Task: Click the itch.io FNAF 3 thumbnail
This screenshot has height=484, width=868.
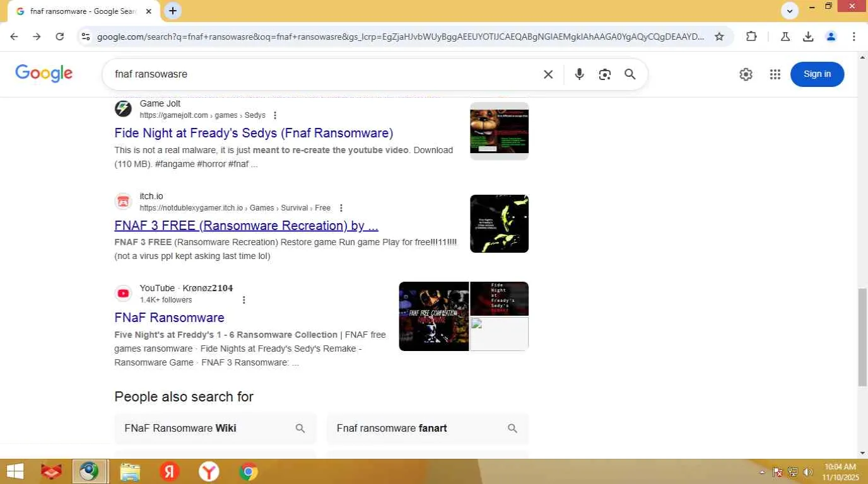Action: 499,224
